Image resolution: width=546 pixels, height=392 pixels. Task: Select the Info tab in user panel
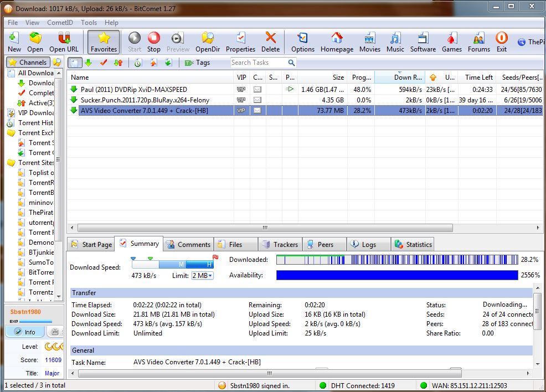25,332
